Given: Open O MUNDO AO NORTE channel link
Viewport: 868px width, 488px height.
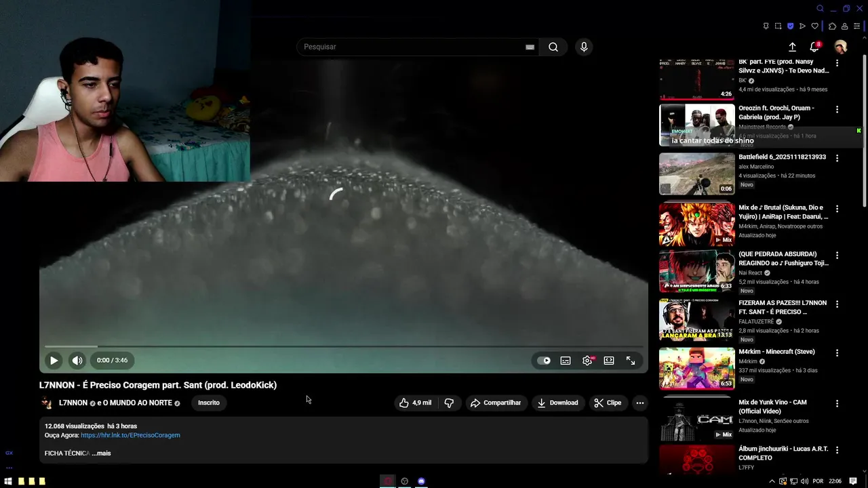Looking at the screenshot, I should point(138,403).
